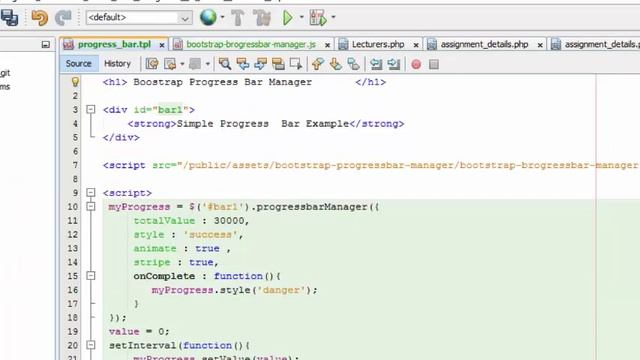This screenshot has height=360, width=640.
Task: Close the Lecturers.php tab
Action: point(416,45)
